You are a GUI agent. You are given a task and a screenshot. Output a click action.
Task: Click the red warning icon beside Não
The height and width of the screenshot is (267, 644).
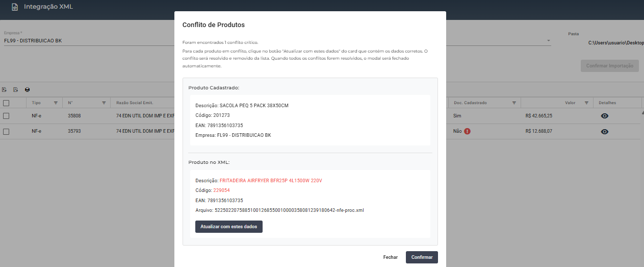467,131
